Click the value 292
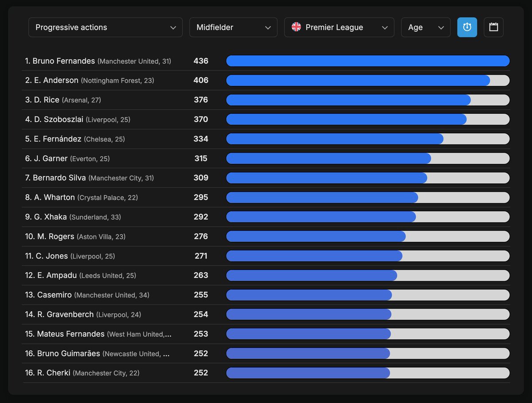The height and width of the screenshot is (403, 532). point(201,217)
